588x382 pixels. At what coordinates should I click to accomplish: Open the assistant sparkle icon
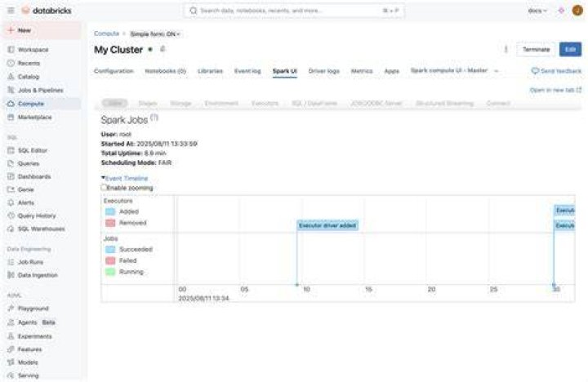(x=561, y=11)
